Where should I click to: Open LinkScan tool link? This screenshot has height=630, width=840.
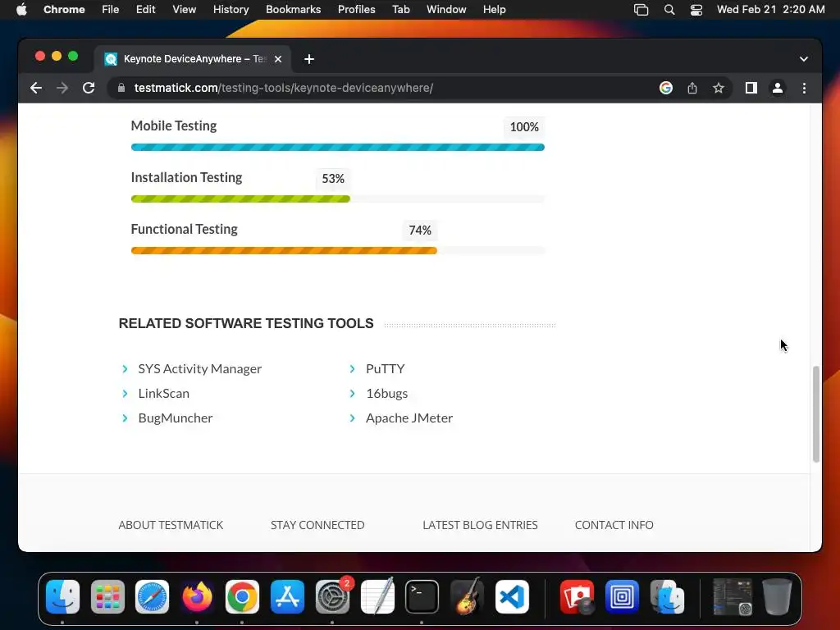[x=163, y=393]
